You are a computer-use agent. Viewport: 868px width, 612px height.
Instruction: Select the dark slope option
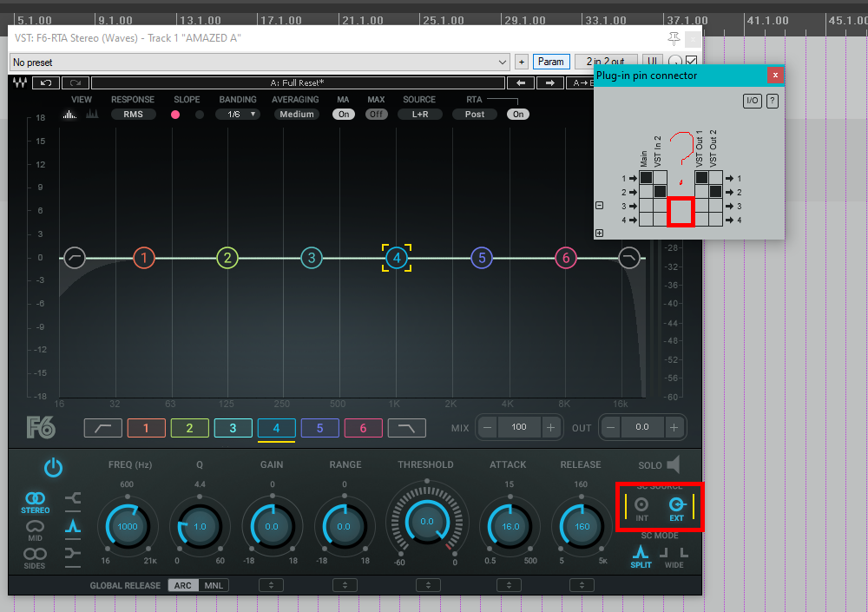pos(200,115)
